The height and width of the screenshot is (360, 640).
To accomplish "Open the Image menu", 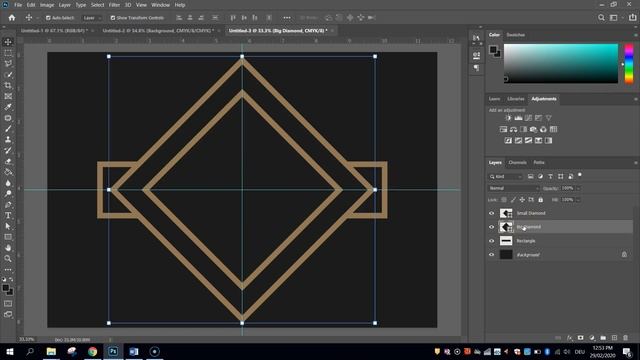I will (47, 5).
